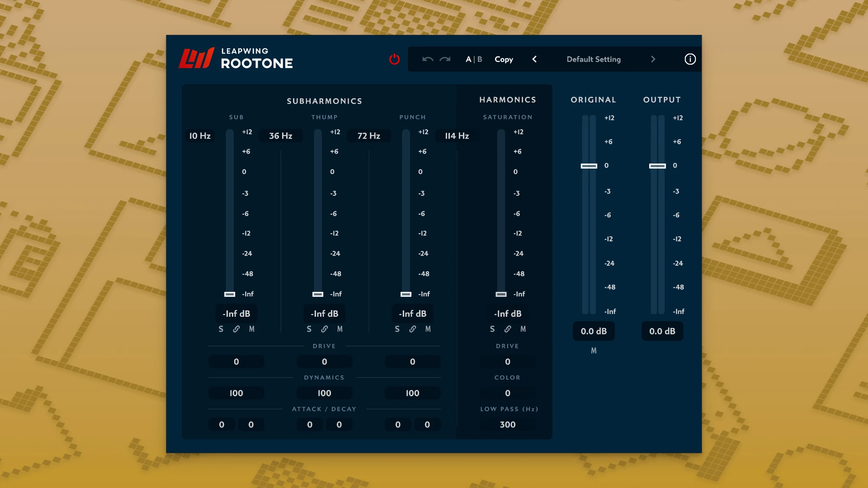Select the 72 Hz crossover field
This screenshot has width=868, height=488.
[x=369, y=136]
